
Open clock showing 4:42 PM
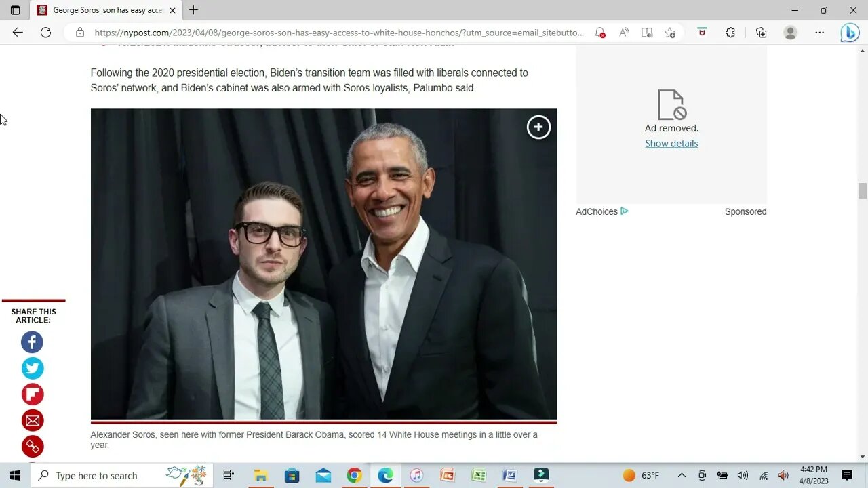pos(814,474)
